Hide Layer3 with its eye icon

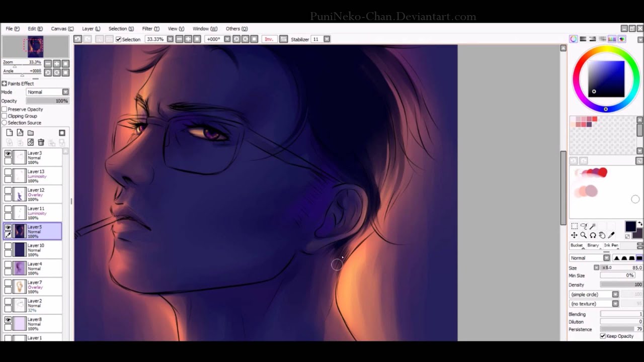8,153
